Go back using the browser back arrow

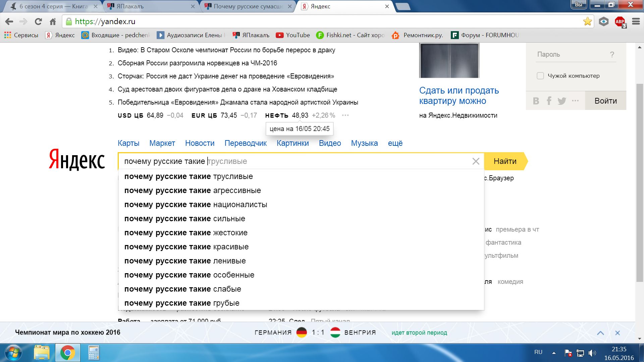[9, 22]
